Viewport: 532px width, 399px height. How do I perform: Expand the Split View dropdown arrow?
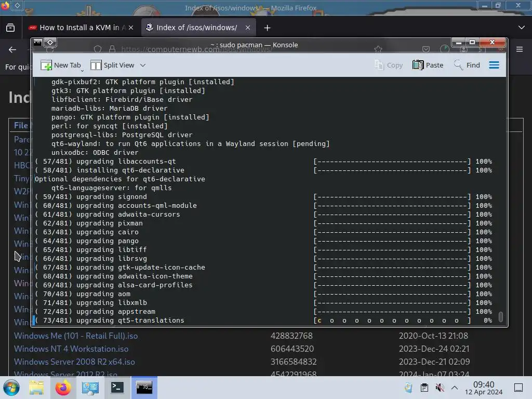[x=143, y=65]
